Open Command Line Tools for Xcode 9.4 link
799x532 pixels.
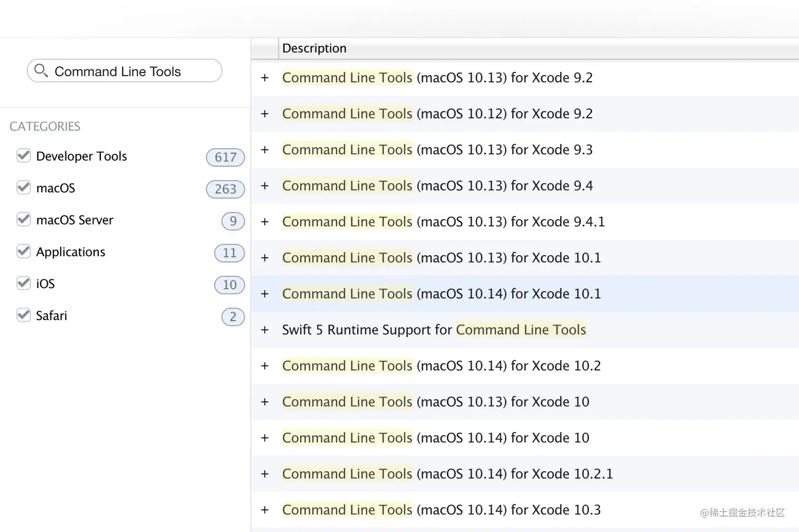[x=437, y=186]
